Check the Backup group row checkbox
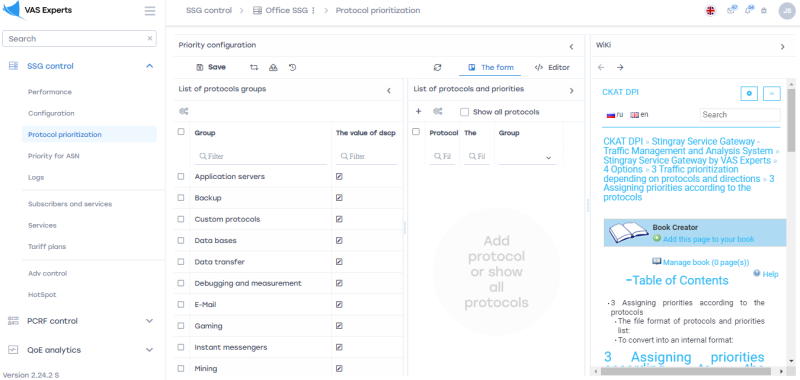The image size is (800, 380). click(181, 198)
